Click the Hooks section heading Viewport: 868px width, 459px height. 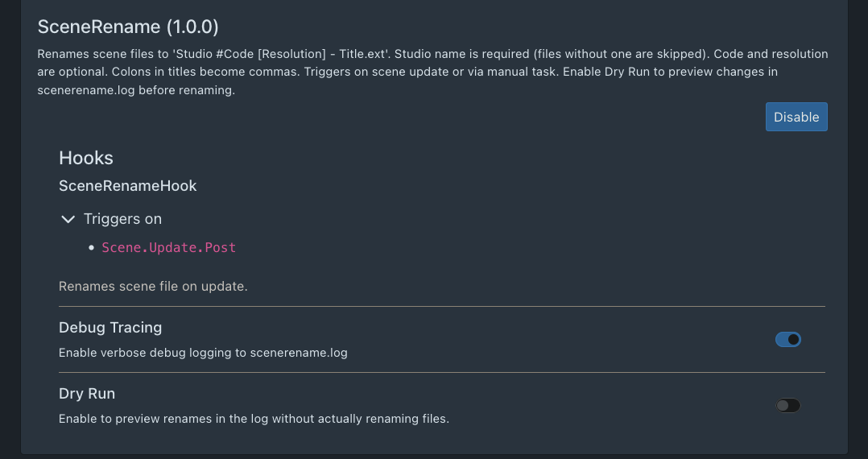86,158
